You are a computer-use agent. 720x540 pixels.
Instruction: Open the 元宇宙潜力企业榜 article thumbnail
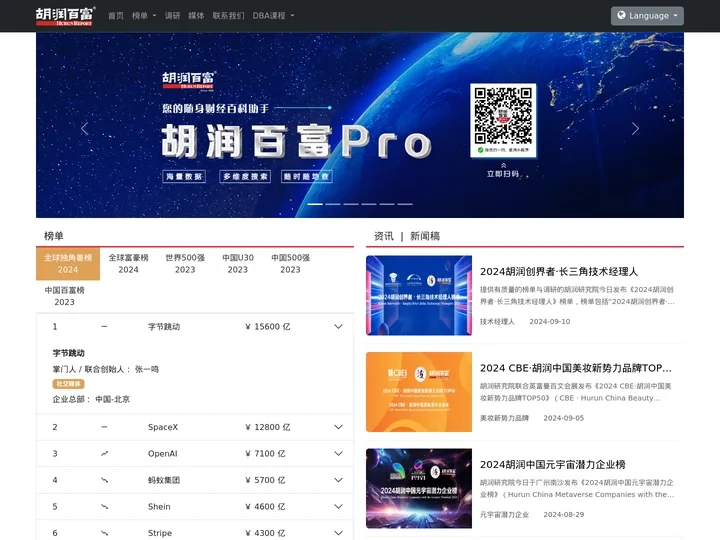click(x=419, y=488)
